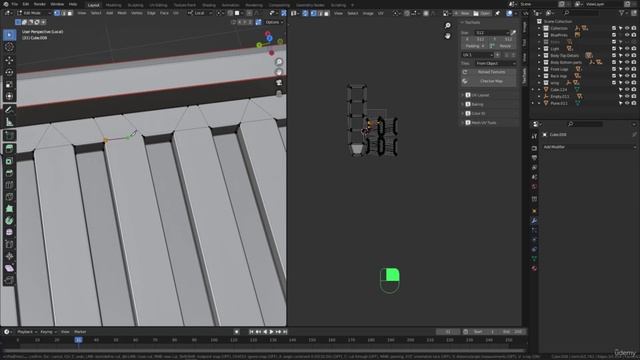Toggle exclude checkbox for Collection row
Viewport: 640px width, 360px height.
tap(614, 28)
